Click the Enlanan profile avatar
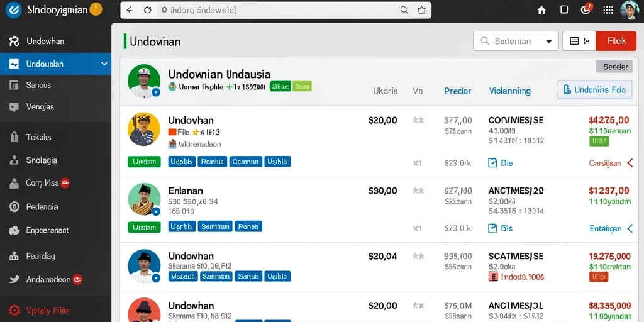644x322 pixels. click(144, 199)
